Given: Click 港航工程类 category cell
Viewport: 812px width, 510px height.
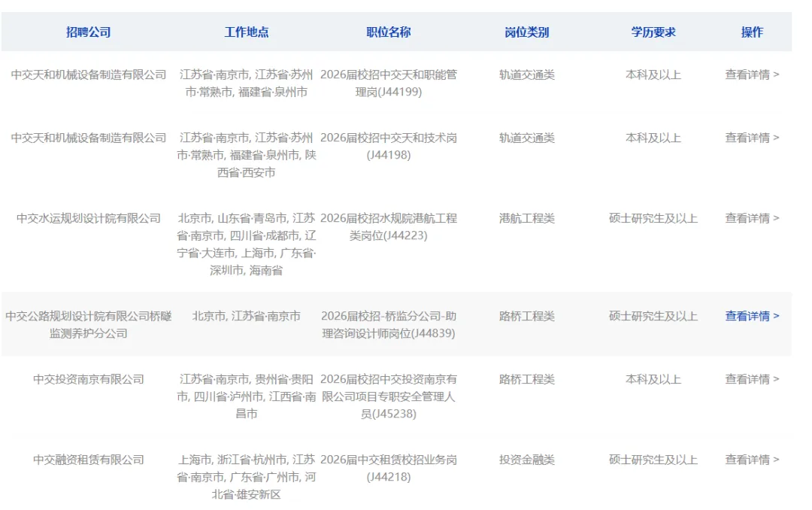Looking at the screenshot, I should [x=526, y=218].
